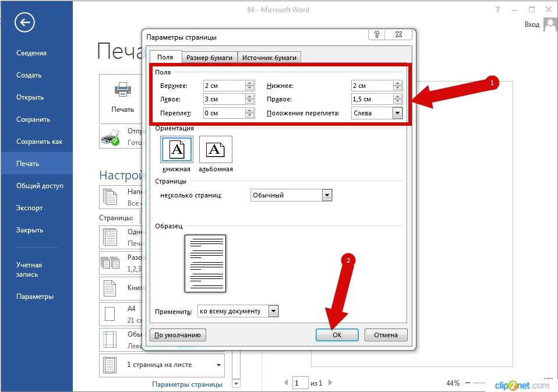558x392 pixels.
Task: Click the A4 paper size icon
Action: [x=110, y=314]
